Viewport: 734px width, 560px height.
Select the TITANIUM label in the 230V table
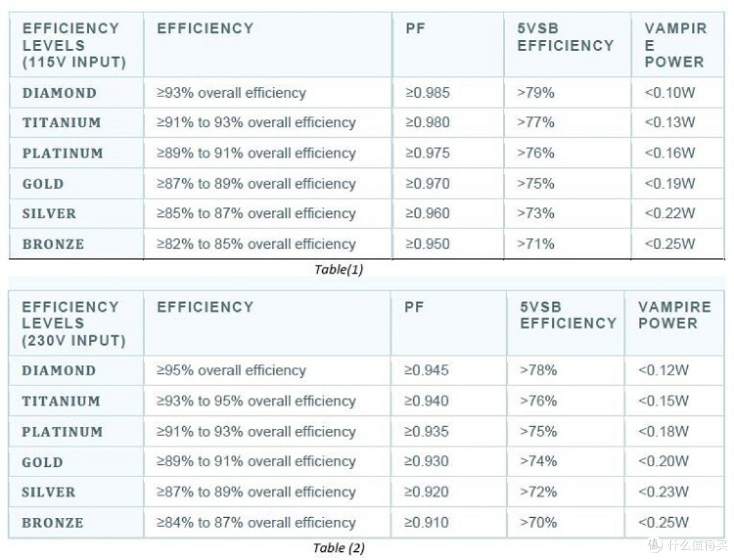(60, 401)
